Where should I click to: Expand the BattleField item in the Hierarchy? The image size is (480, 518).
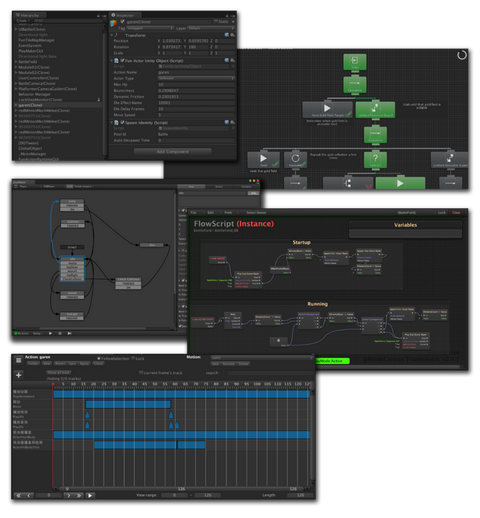[16, 62]
